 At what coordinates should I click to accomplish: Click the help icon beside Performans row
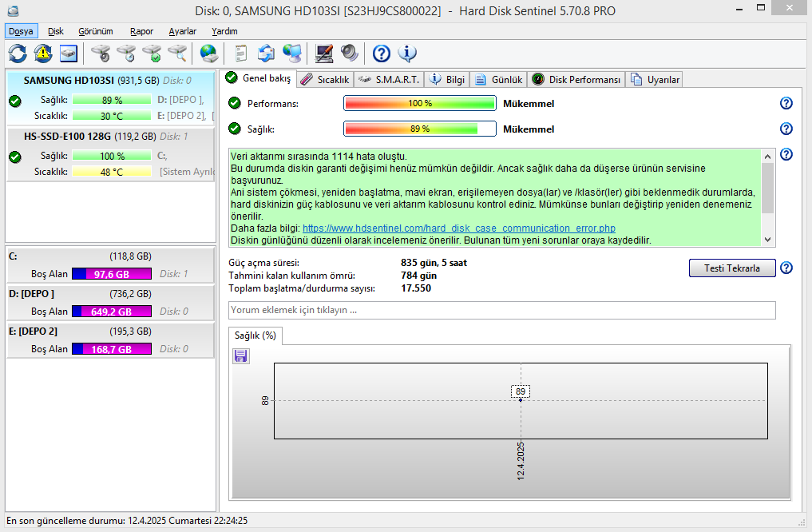pos(786,103)
